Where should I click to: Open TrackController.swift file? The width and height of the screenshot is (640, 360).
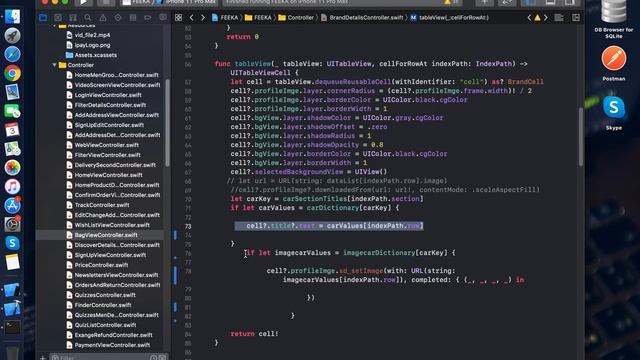coord(102,205)
